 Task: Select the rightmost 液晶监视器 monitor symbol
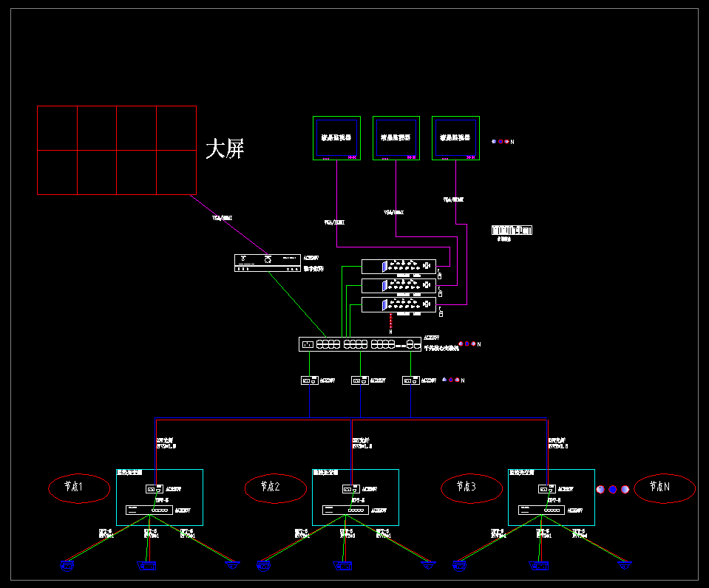(x=455, y=138)
